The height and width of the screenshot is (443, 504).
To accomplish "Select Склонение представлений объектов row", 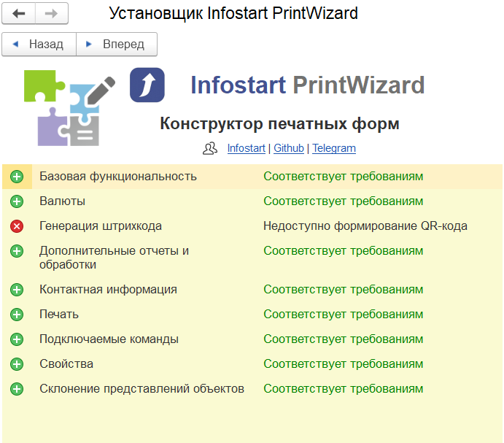I will point(141,389).
